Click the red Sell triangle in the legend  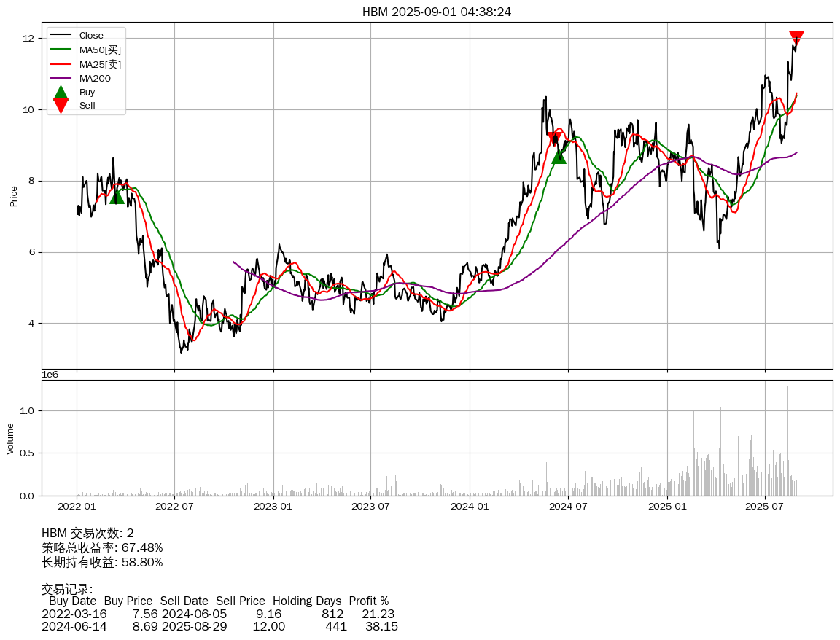tap(61, 106)
